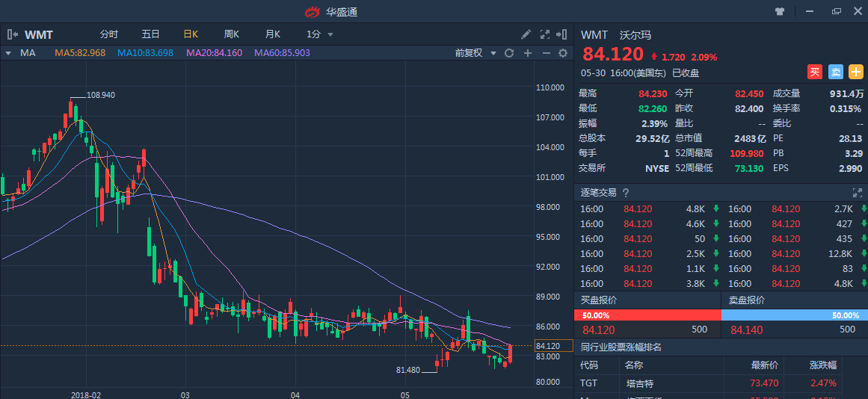Image resolution: width=868 pixels, height=399 pixels.
Task: Click the 换手率 0.315% value
Action: point(846,108)
